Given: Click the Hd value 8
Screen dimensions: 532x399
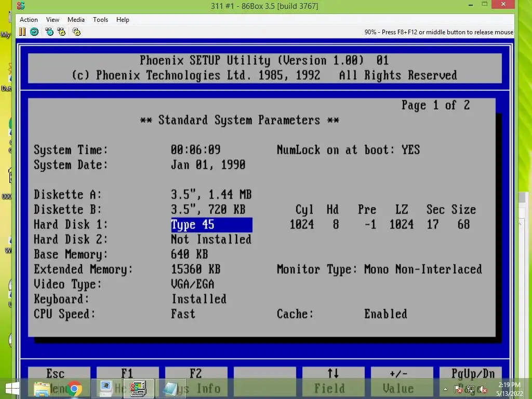Looking at the screenshot, I should click(336, 224).
